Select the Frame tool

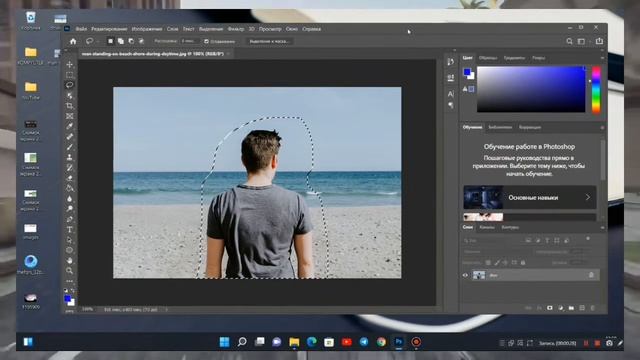[70, 116]
